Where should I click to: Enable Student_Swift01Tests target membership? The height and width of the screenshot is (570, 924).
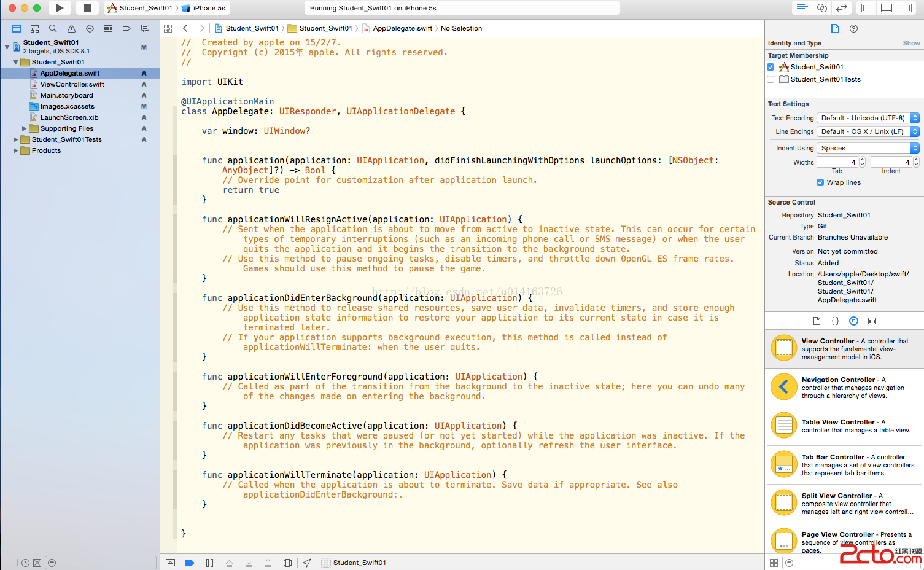point(771,79)
